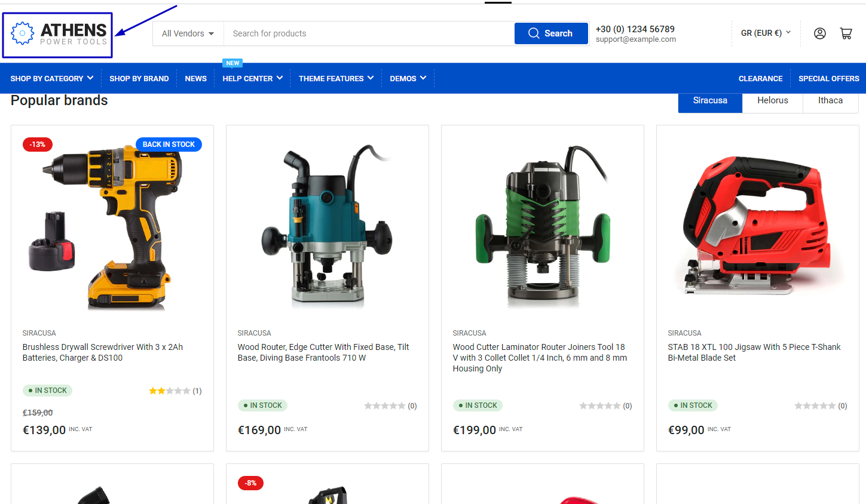The width and height of the screenshot is (866, 504).
Task: Click the struck-through €159,00 price
Action: (38, 413)
